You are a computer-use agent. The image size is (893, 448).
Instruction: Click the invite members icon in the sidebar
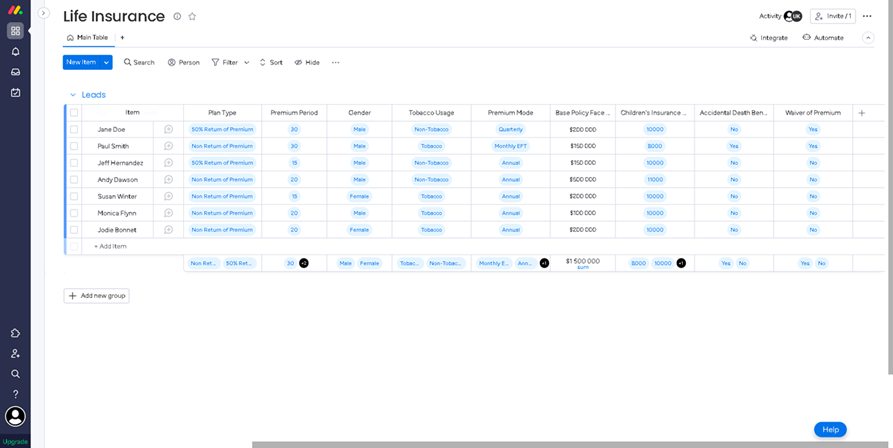15,354
